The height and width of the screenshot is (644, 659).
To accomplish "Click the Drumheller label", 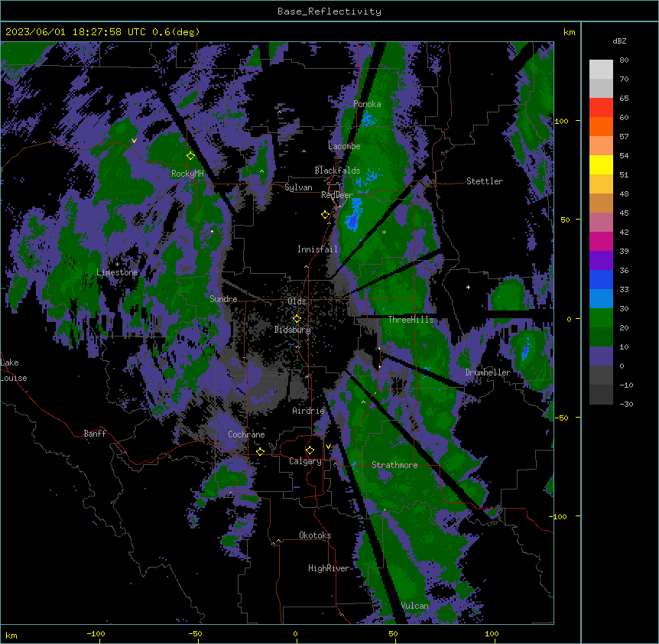I will [x=488, y=372].
